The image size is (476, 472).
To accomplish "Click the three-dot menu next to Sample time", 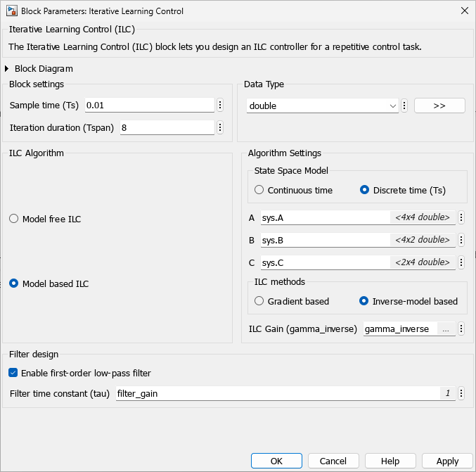I will click(x=220, y=106).
